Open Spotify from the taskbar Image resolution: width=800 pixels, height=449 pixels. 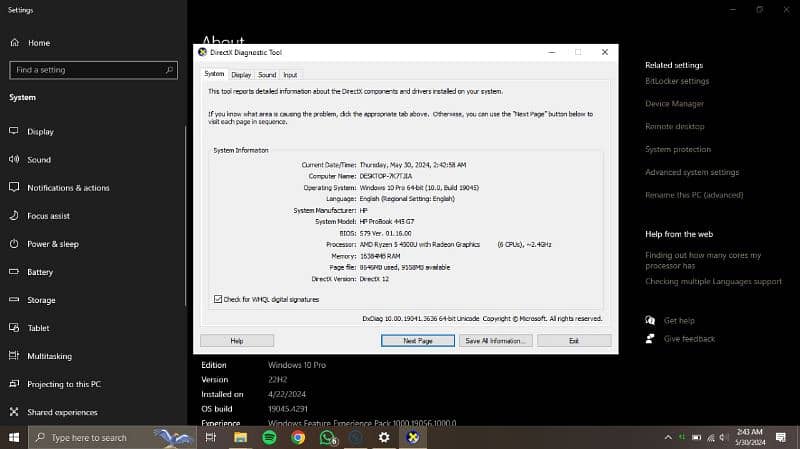tap(270, 437)
